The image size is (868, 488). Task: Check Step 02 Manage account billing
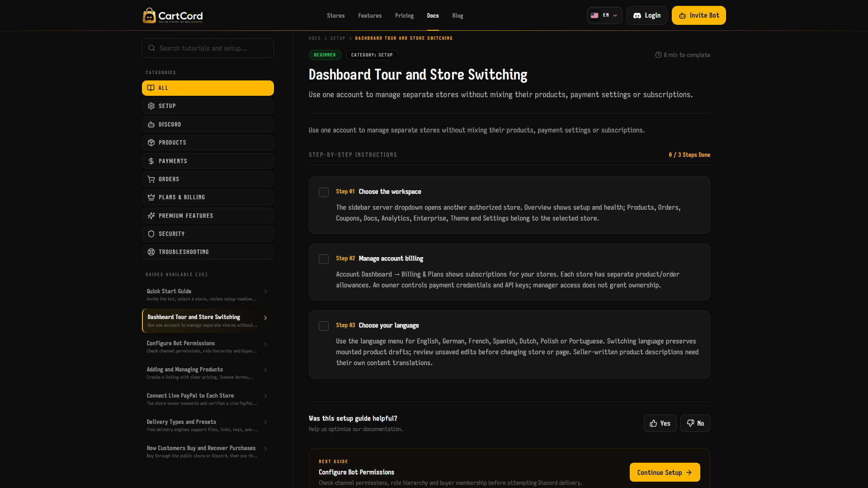[324, 259]
